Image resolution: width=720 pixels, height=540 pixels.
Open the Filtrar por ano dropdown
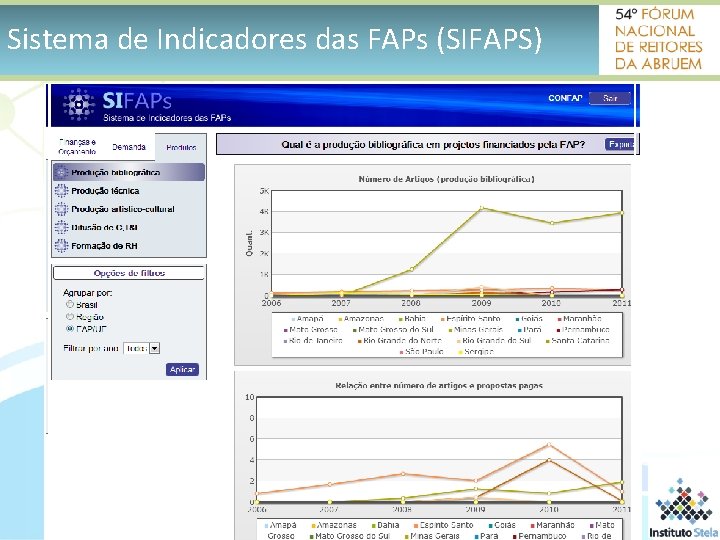click(141, 349)
